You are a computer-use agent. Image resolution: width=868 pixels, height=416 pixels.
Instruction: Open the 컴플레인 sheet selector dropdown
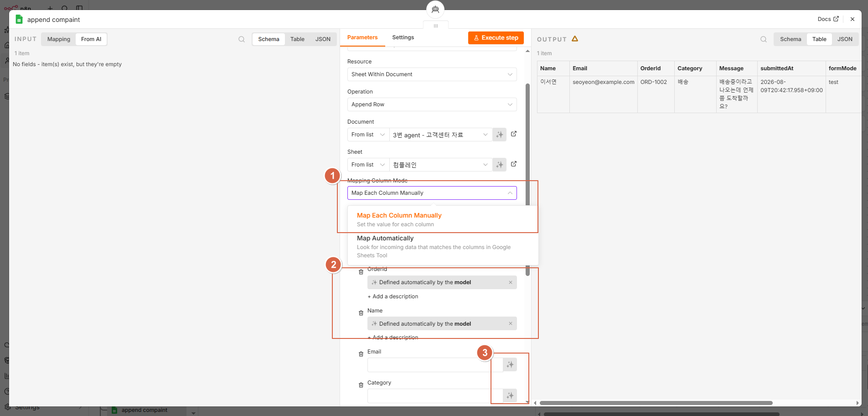(x=441, y=165)
